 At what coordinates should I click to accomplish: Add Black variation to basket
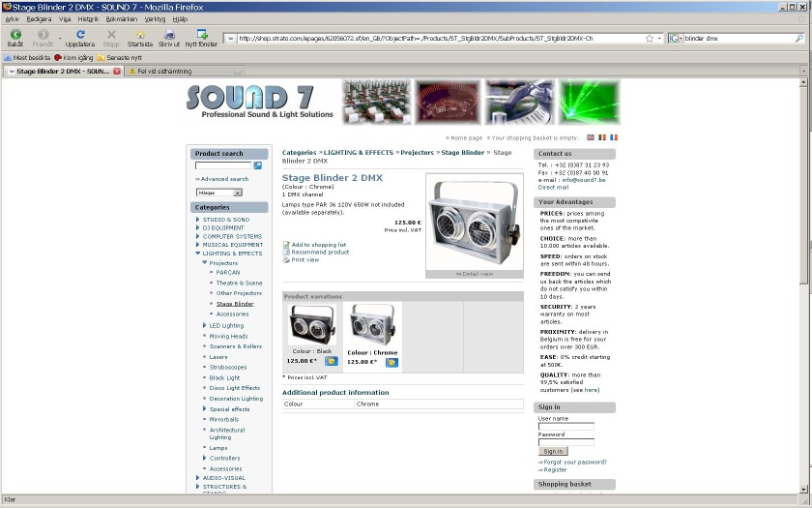332,361
